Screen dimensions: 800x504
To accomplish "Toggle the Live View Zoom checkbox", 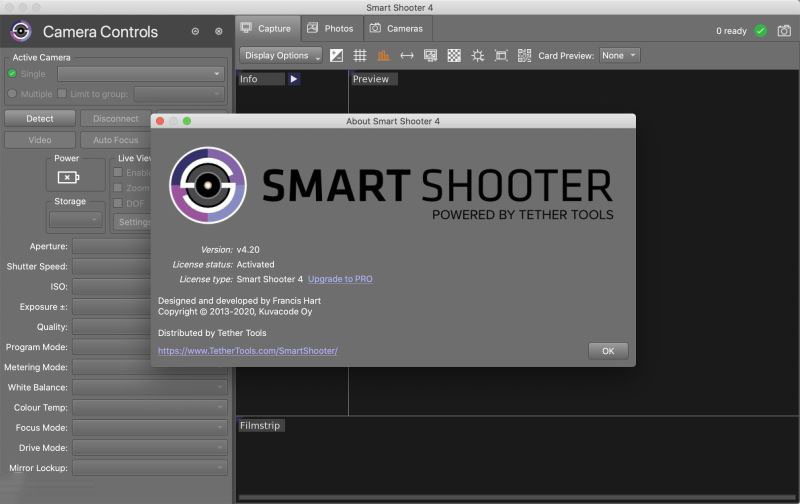I will click(118, 188).
